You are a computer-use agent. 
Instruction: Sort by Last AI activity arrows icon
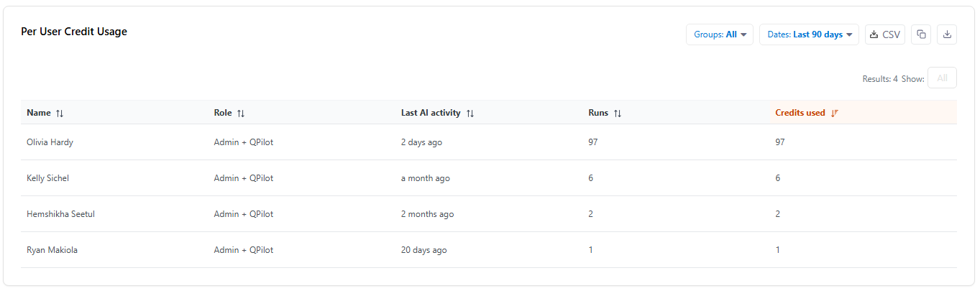point(470,114)
